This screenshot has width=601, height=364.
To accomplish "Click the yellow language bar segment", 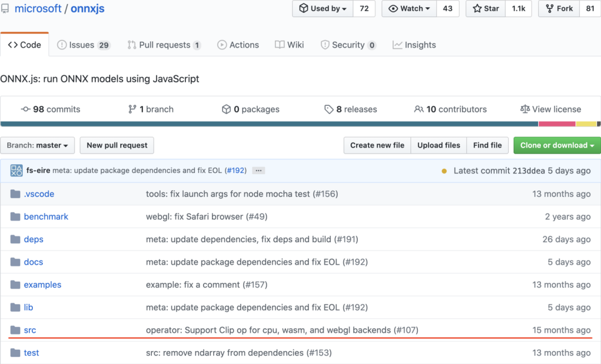I will tap(586, 124).
